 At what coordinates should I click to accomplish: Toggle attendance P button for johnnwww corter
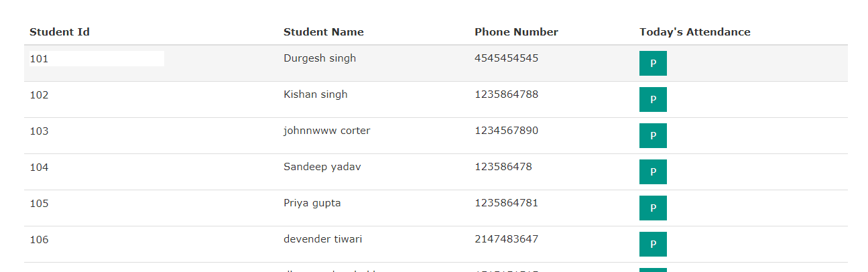click(653, 135)
